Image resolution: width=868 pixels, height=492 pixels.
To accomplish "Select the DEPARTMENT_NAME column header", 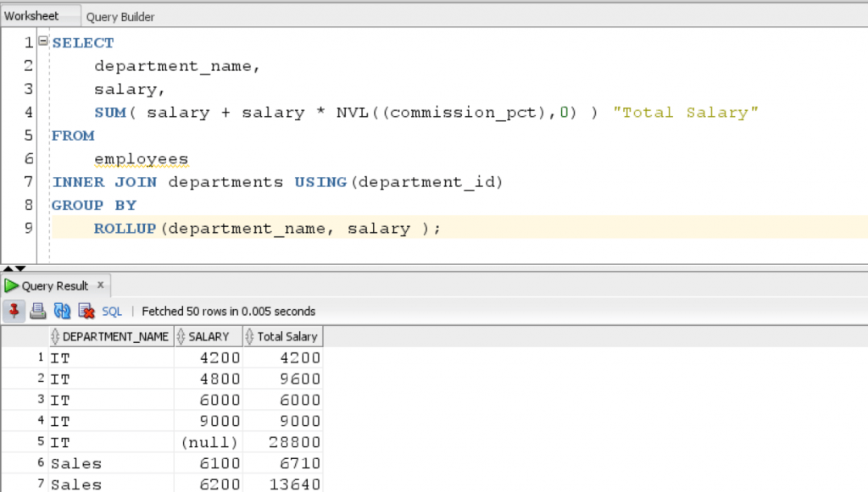I will [115, 337].
